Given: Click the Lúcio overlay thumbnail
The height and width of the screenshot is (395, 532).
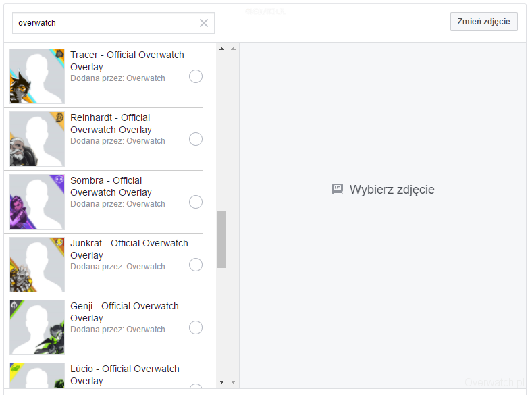Looking at the screenshot, I should 37,376.
